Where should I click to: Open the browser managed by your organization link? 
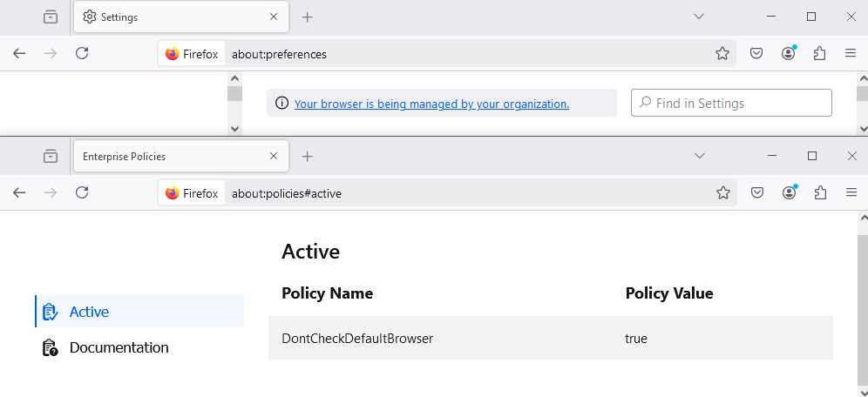431,104
